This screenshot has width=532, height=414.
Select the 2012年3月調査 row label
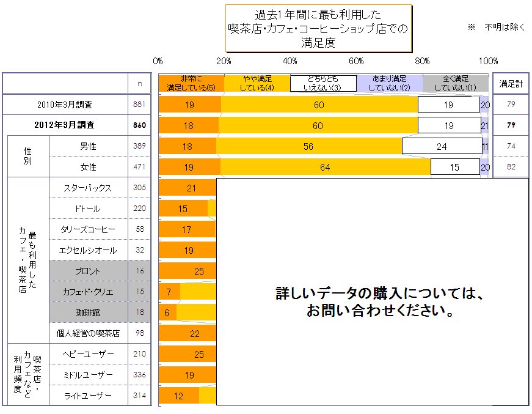pyautogui.click(x=65, y=125)
